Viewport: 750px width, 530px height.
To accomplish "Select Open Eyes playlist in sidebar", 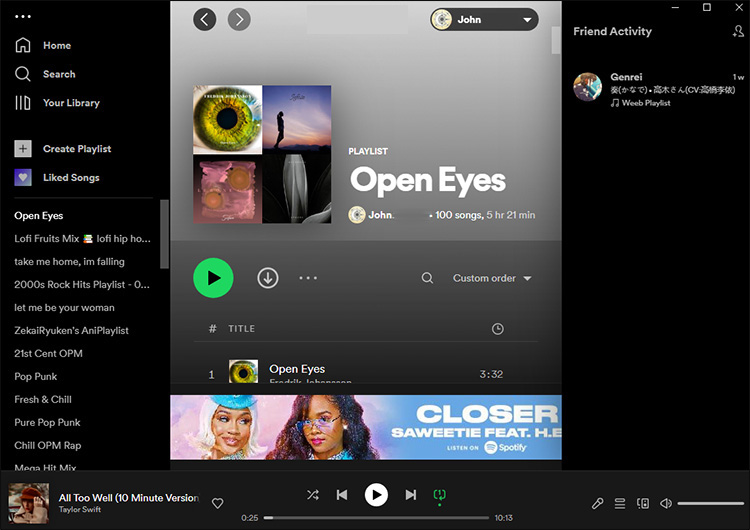I will [x=39, y=216].
